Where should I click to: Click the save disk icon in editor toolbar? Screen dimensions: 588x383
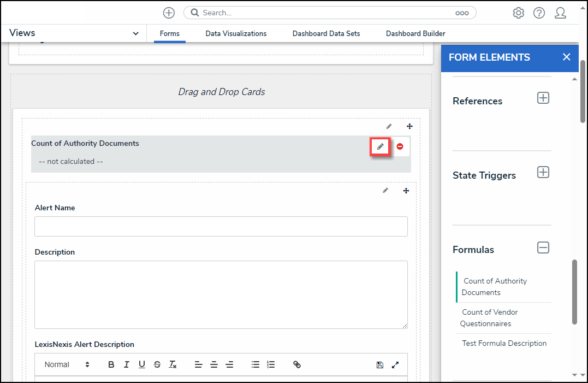379,364
